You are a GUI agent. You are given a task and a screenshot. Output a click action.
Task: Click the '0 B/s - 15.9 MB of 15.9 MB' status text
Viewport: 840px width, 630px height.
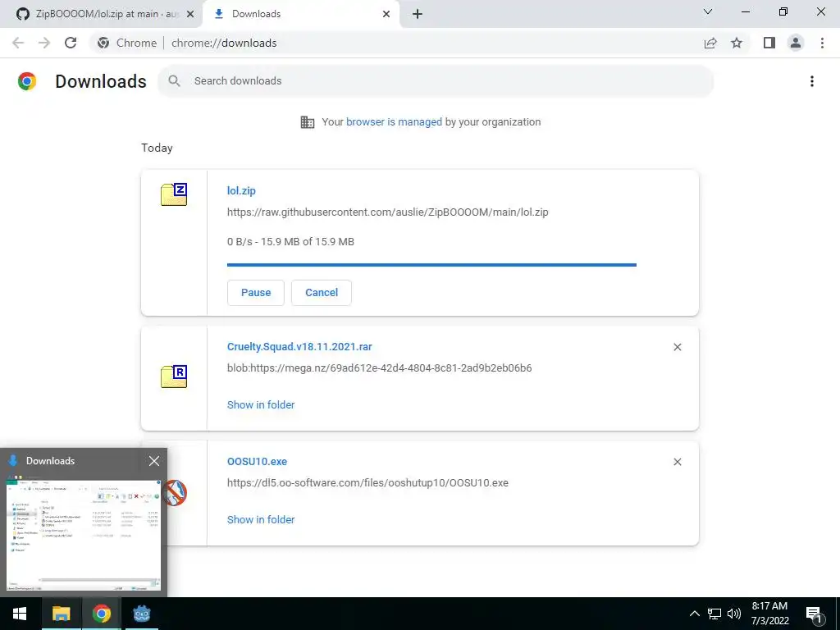pos(290,242)
